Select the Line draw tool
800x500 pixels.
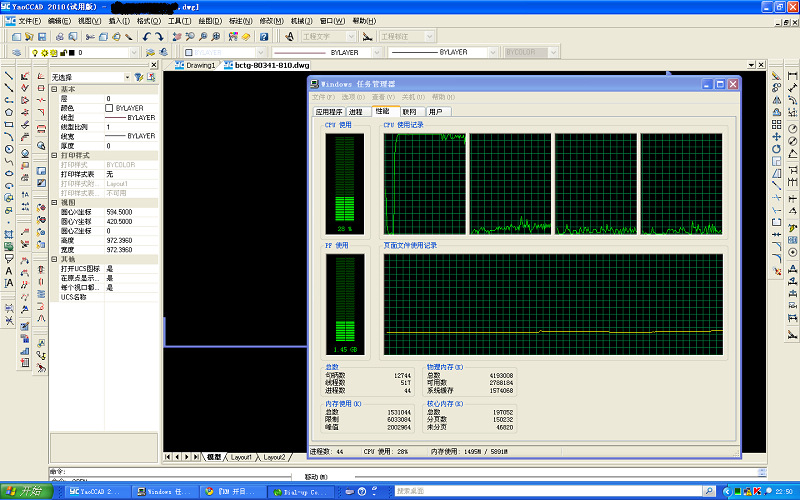coord(9,76)
